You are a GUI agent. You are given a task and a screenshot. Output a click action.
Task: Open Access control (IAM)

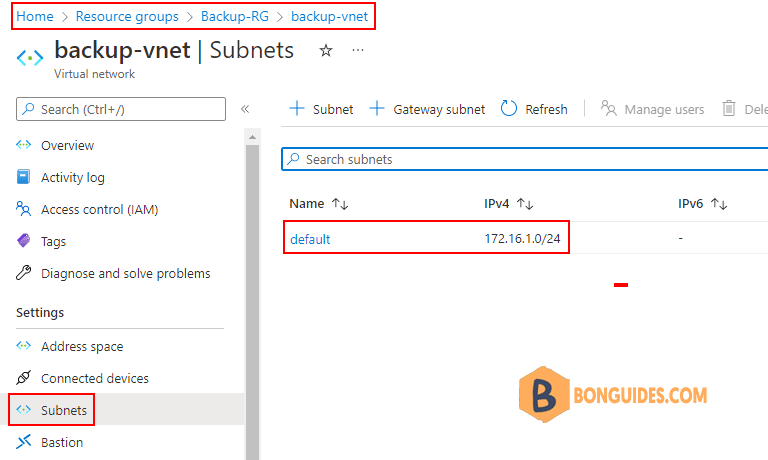coord(99,209)
